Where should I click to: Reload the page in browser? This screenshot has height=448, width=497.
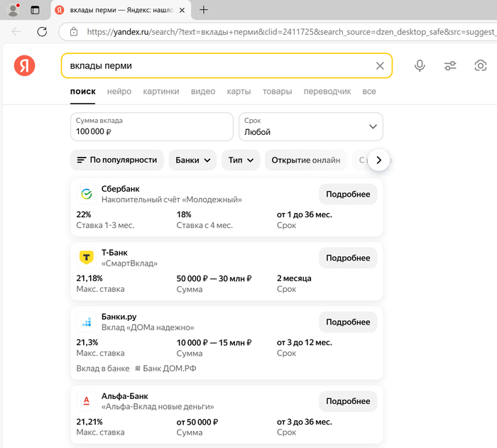42,31
